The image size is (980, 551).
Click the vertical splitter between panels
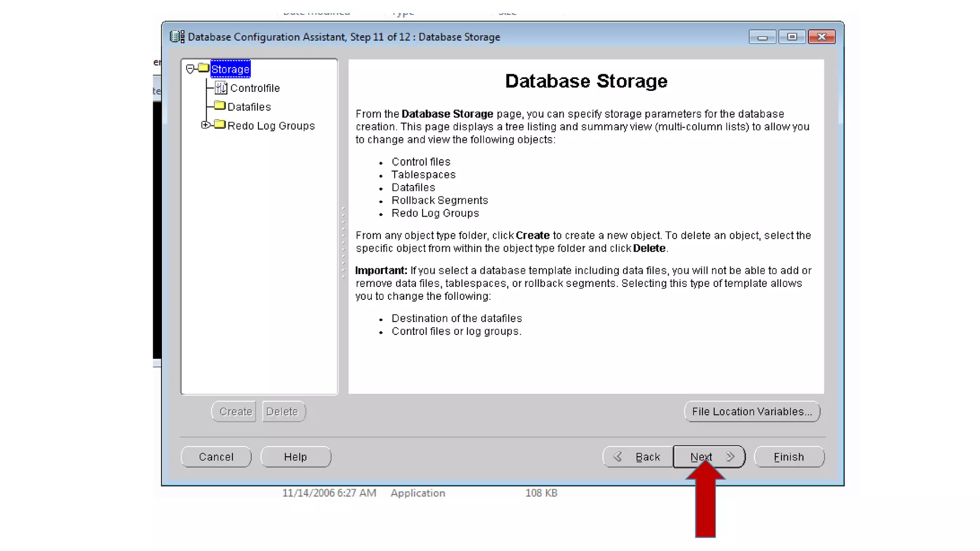(343, 243)
